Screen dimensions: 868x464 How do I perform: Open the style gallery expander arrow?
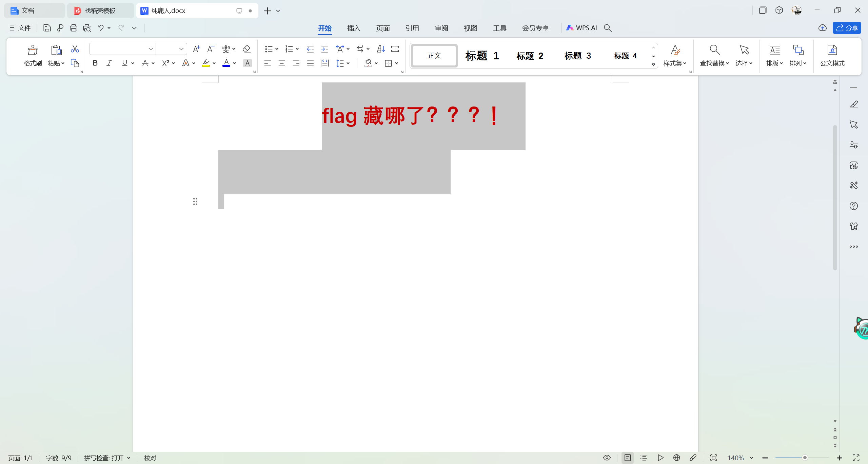[x=653, y=64]
